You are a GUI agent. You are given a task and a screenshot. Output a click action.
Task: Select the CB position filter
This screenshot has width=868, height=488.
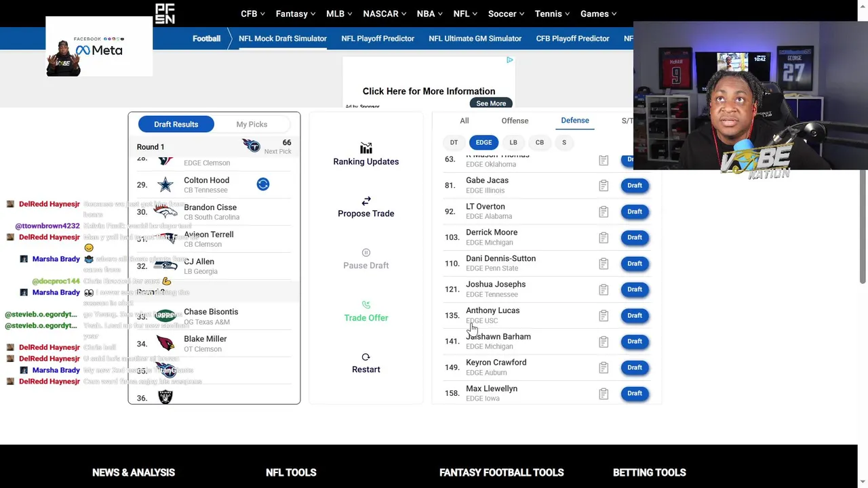540,142
